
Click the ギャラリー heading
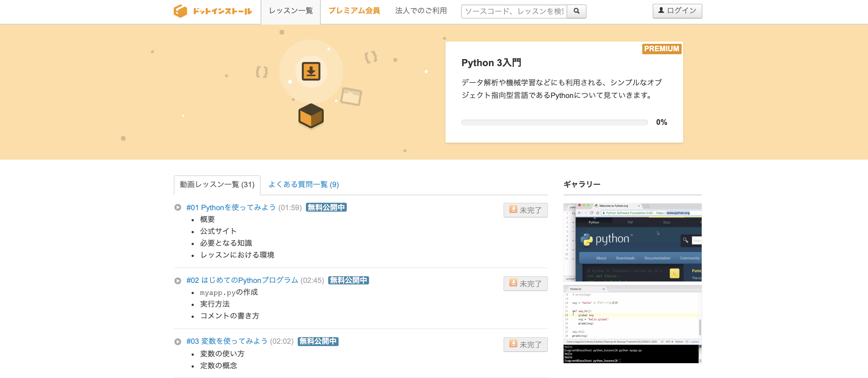point(582,185)
